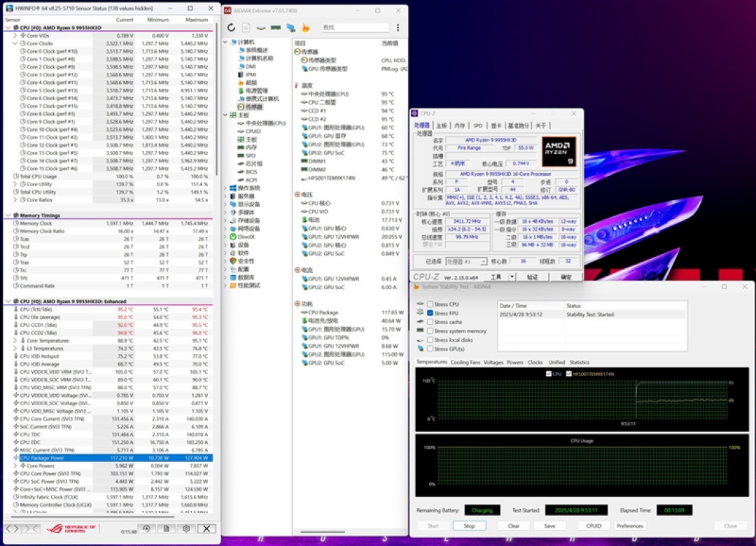Expand the Core VIDs sensor group

(x=15, y=36)
